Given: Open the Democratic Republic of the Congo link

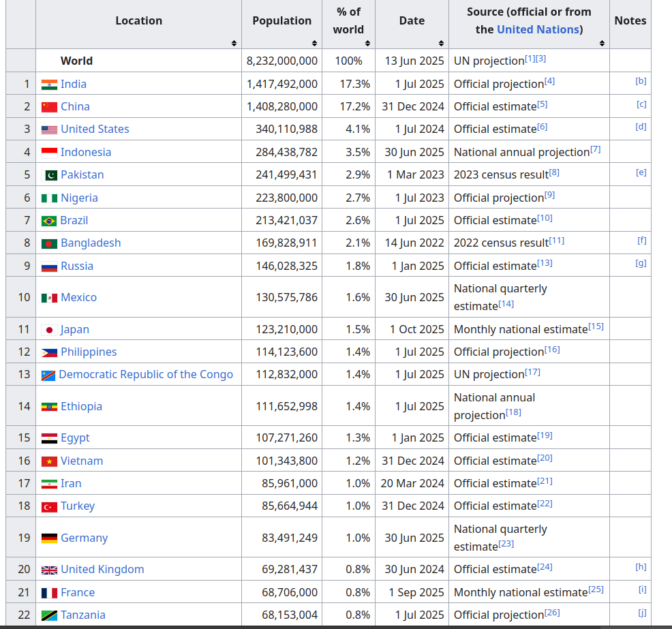Looking at the screenshot, I should point(146,375).
